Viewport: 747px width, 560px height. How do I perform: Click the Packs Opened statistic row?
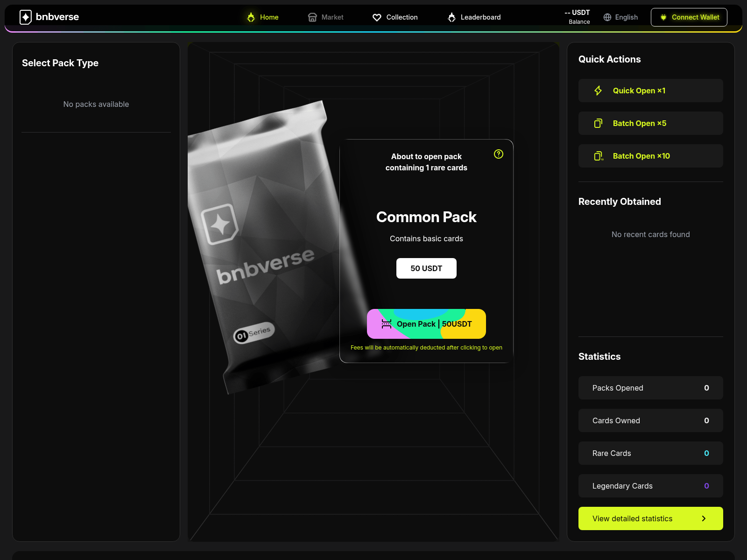(650, 388)
